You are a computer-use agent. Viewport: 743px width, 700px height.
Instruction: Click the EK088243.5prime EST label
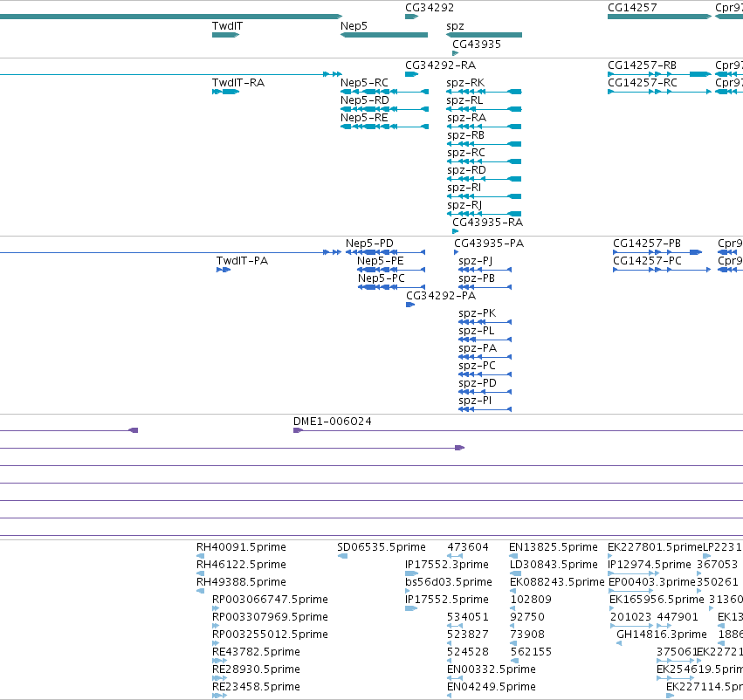(557, 582)
